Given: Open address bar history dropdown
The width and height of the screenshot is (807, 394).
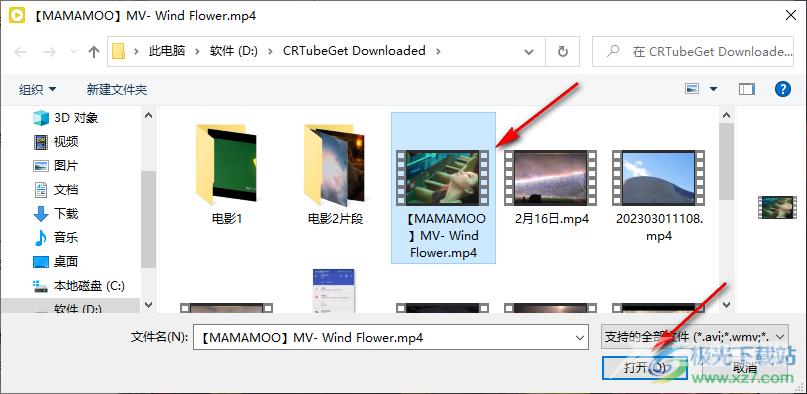Looking at the screenshot, I should [x=528, y=51].
